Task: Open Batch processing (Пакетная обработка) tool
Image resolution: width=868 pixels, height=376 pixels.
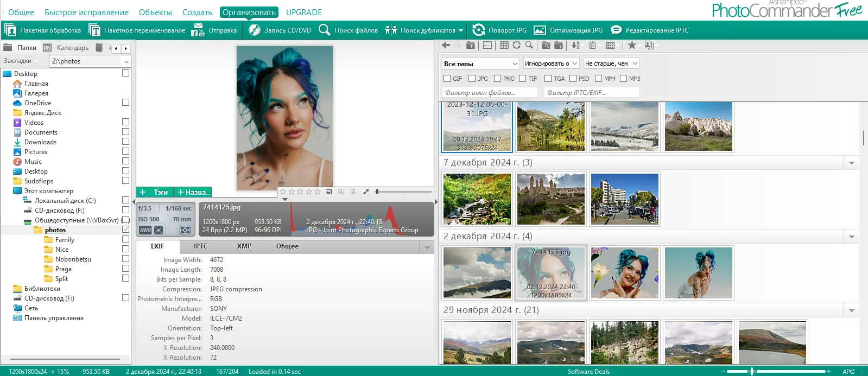Action: tap(42, 30)
